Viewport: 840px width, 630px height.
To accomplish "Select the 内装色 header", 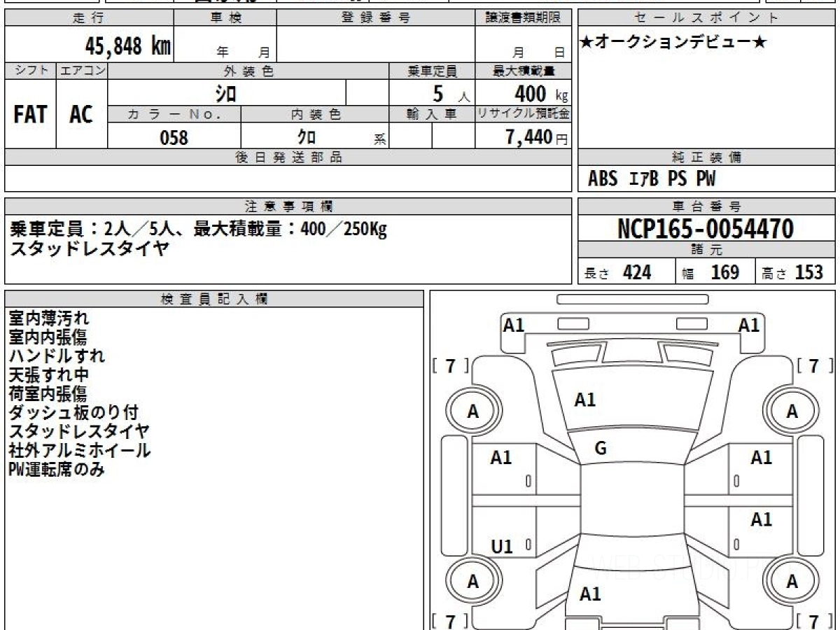I will coord(315,115).
